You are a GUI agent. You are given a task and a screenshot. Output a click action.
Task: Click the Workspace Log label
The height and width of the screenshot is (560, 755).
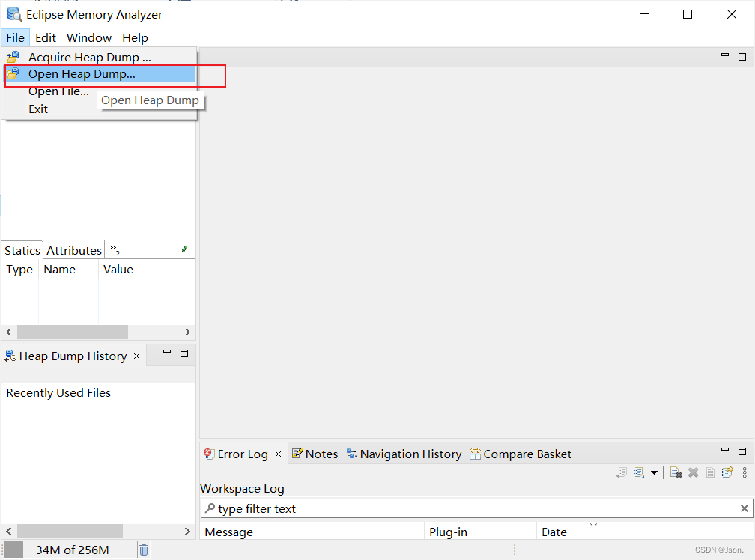pos(242,489)
